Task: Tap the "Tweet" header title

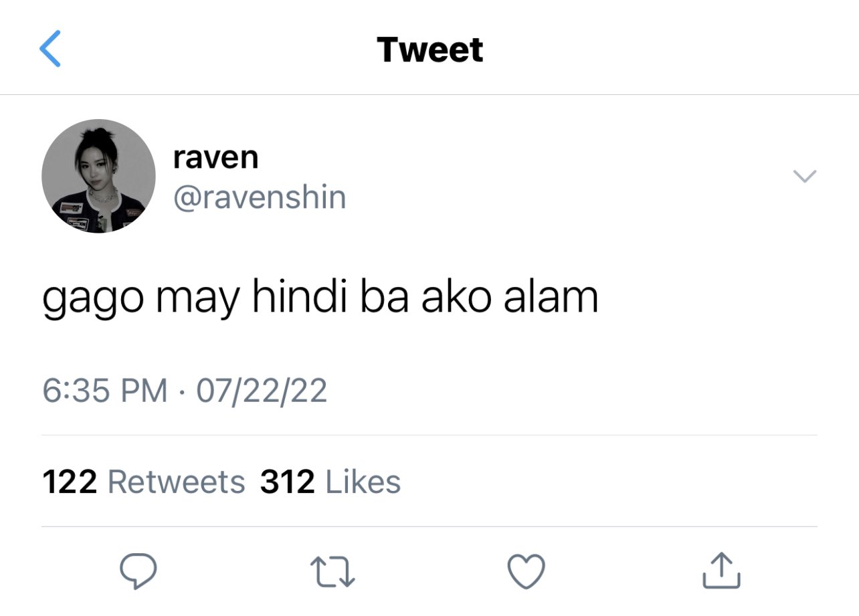Action: coord(429,49)
